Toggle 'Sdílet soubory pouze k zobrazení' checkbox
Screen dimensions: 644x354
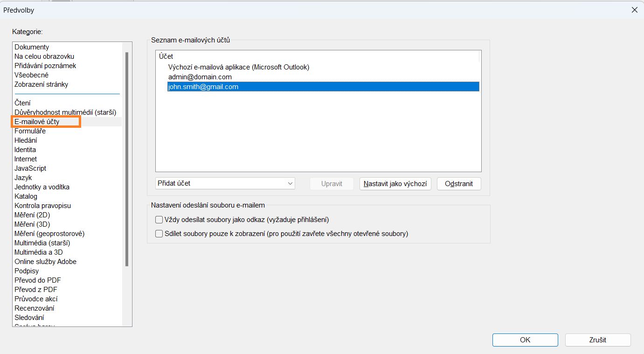(x=159, y=234)
